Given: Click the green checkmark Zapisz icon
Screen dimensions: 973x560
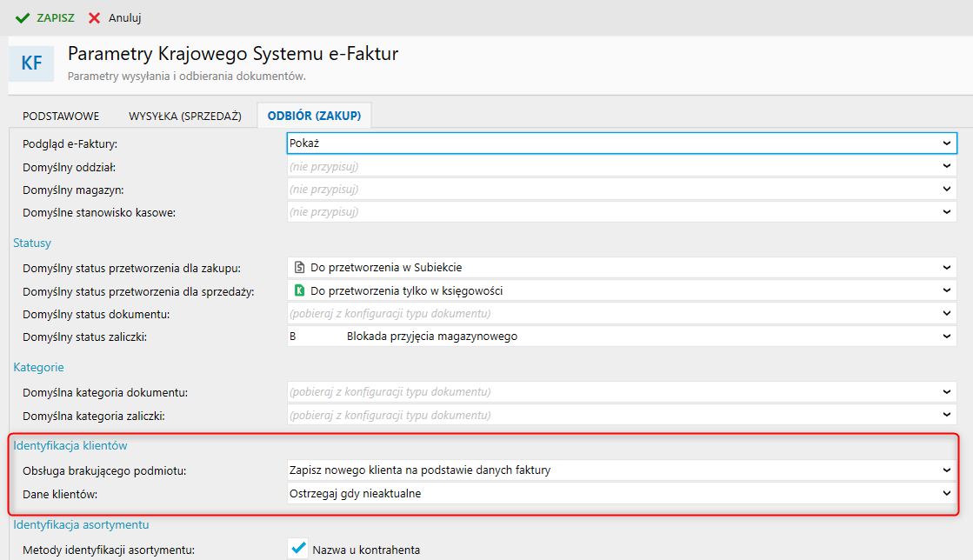Looking at the screenshot, I should 23,17.
